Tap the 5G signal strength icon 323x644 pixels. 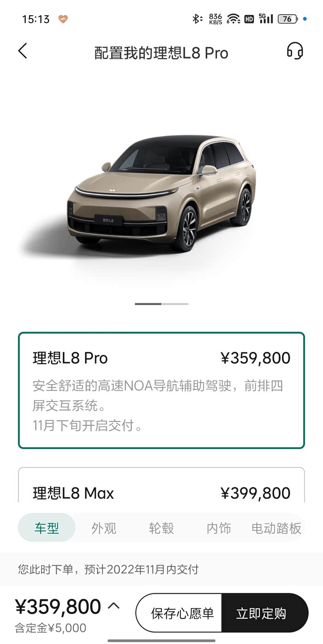(266, 19)
